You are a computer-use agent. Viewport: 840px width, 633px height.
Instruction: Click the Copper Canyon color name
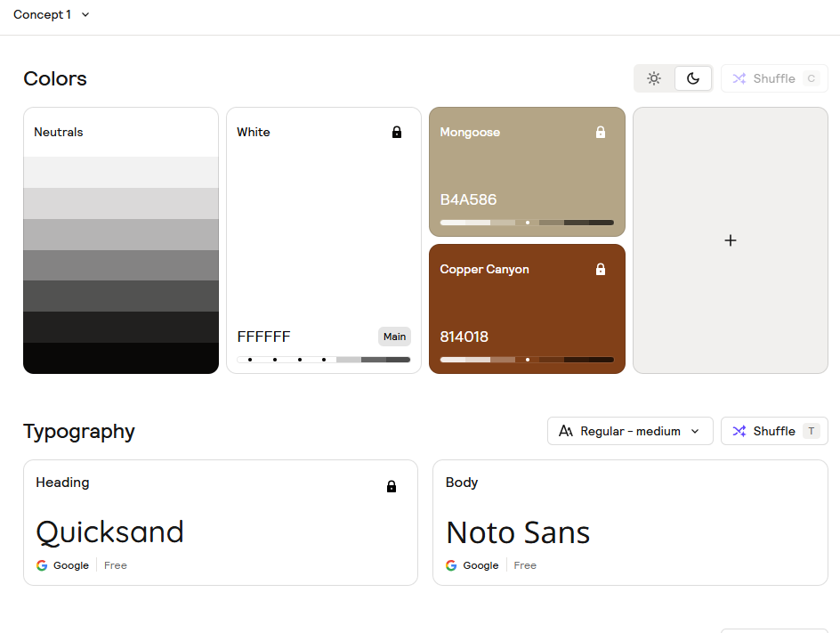tap(484, 270)
